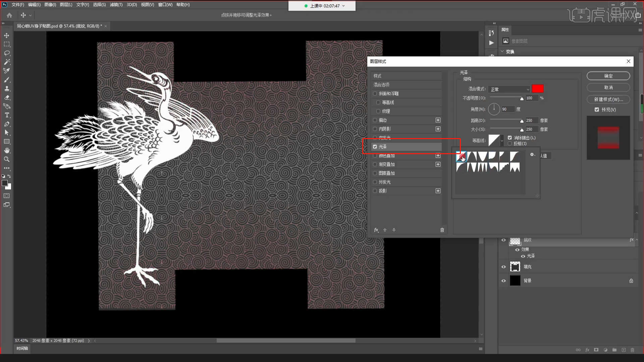
Task: Select the Hand tool
Action: click(7, 150)
